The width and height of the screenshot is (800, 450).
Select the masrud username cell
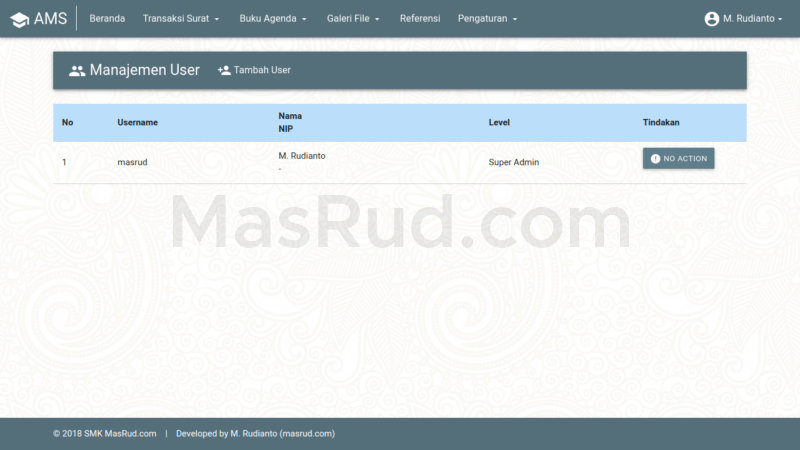133,162
